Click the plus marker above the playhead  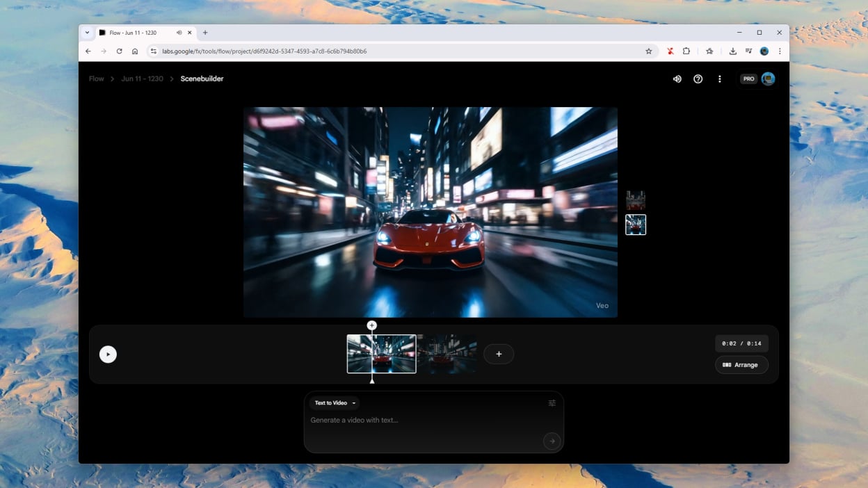(x=372, y=325)
